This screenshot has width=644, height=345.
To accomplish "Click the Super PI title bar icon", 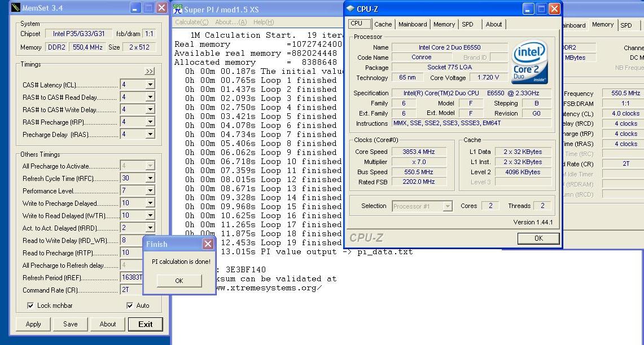I will [178, 8].
